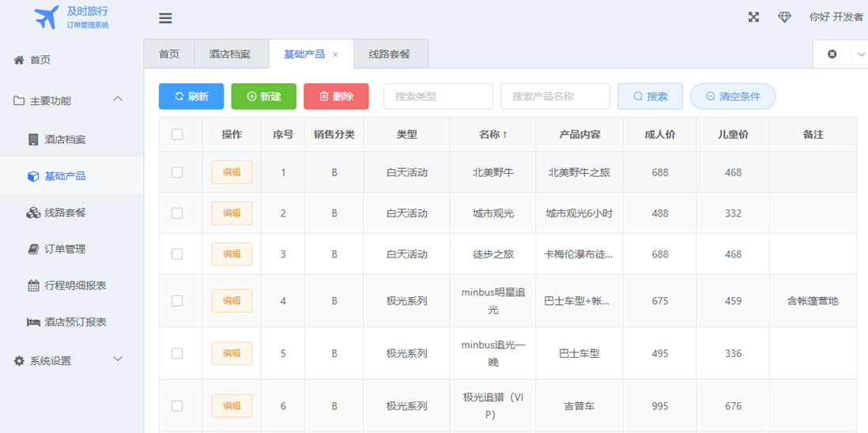Screen dimensions: 868x433
Task: Click the 成人价 column header
Action: [x=660, y=134]
